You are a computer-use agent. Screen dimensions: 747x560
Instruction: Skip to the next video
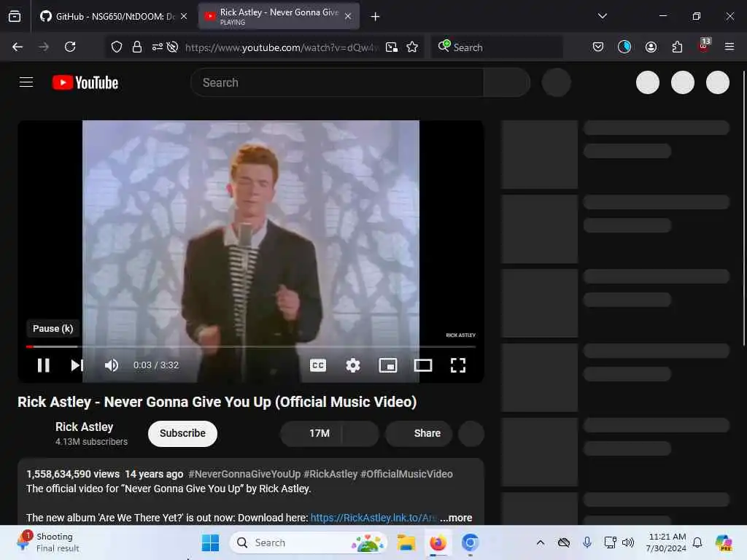pyautogui.click(x=77, y=365)
